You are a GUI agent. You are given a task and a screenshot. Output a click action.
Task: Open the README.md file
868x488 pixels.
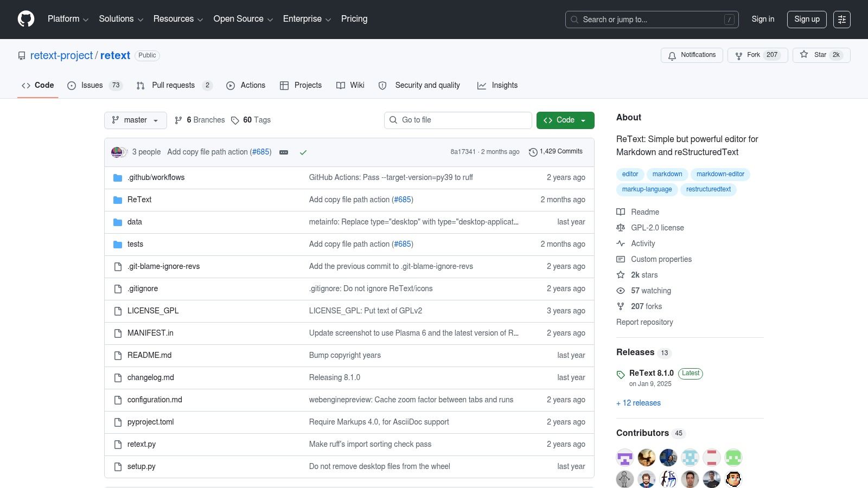click(149, 355)
